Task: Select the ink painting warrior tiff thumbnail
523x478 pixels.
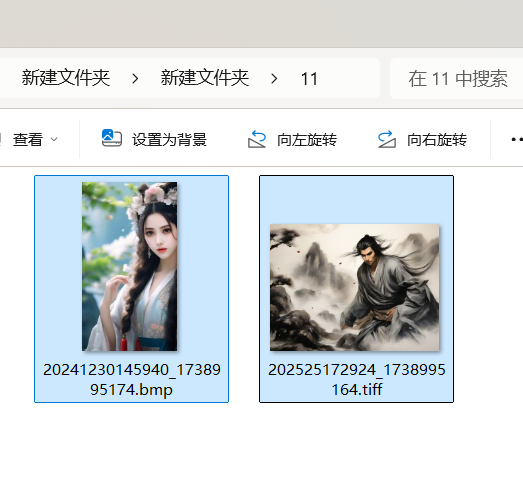Action: point(355,288)
